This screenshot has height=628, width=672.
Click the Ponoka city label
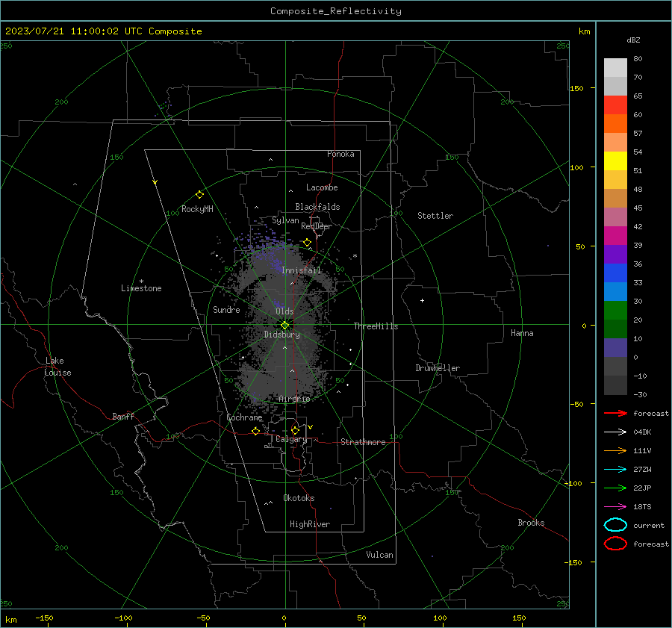tap(340, 154)
